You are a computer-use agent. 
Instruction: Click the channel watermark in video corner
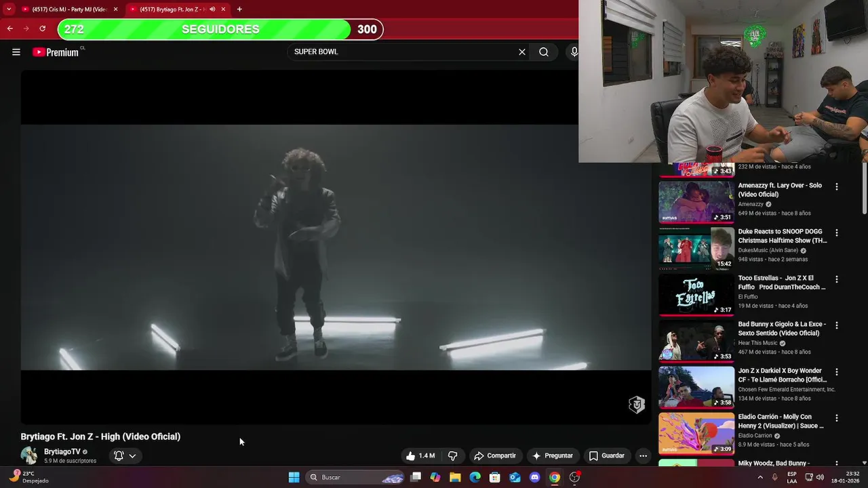pyautogui.click(x=636, y=405)
